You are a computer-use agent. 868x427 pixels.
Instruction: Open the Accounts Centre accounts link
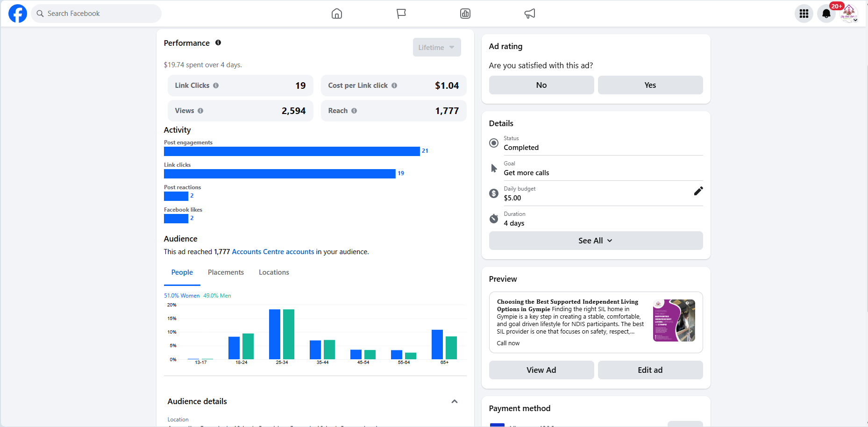coord(273,252)
